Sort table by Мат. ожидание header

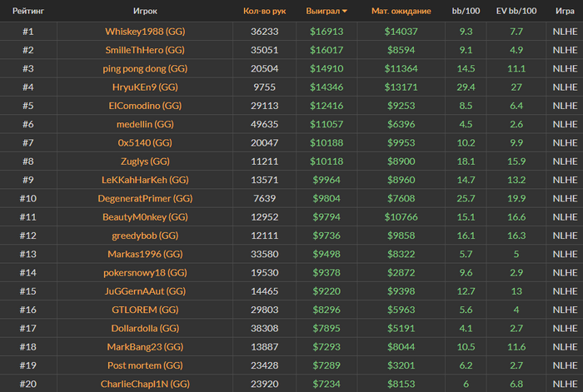click(x=401, y=11)
